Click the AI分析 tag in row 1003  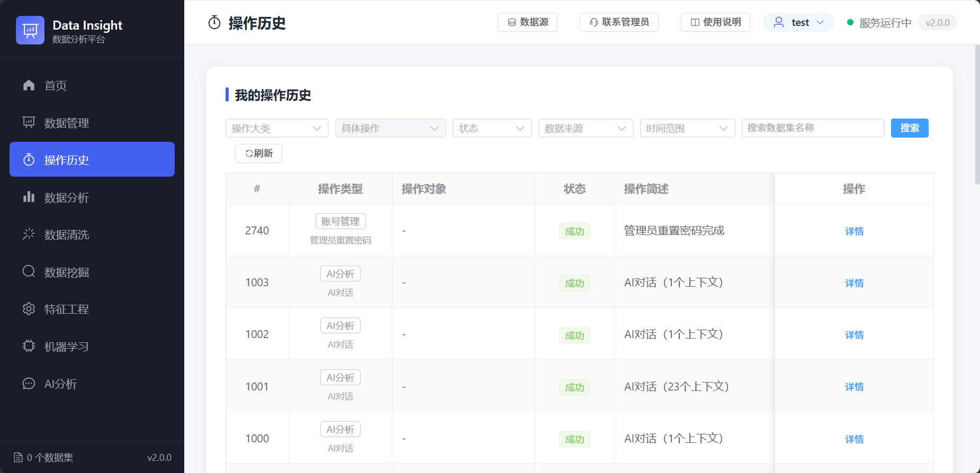tap(340, 274)
